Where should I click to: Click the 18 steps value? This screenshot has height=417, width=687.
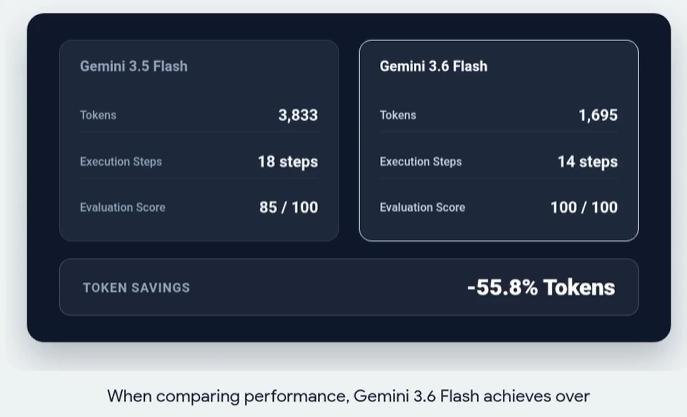pos(288,162)
